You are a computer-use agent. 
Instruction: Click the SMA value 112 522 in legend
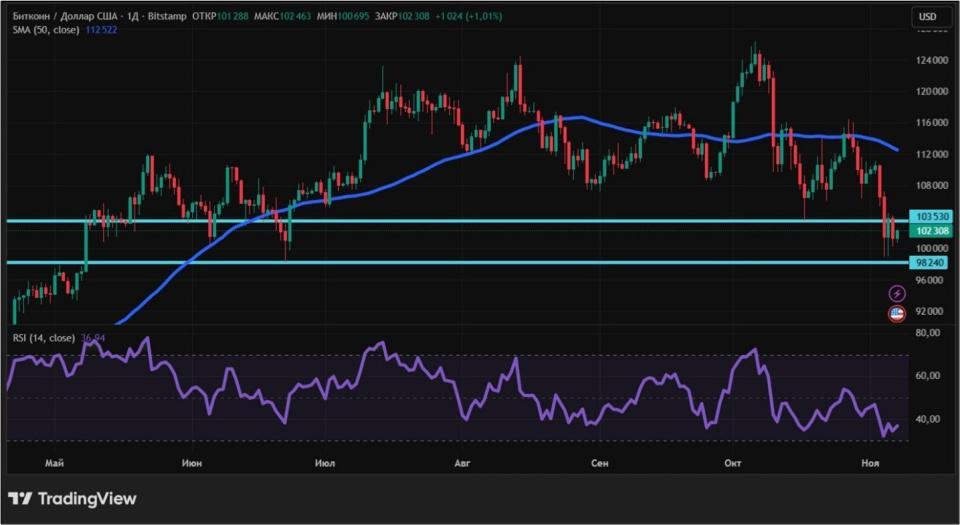103,30
